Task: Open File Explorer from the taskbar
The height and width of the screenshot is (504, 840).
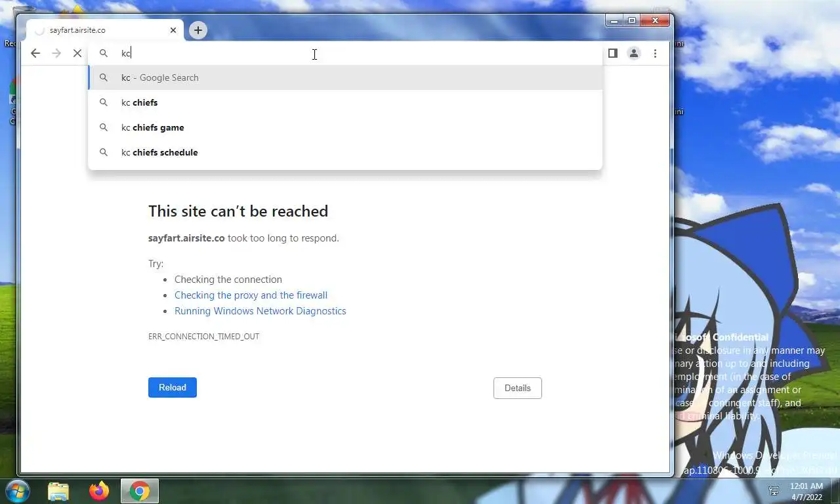Action: (58, 491)
